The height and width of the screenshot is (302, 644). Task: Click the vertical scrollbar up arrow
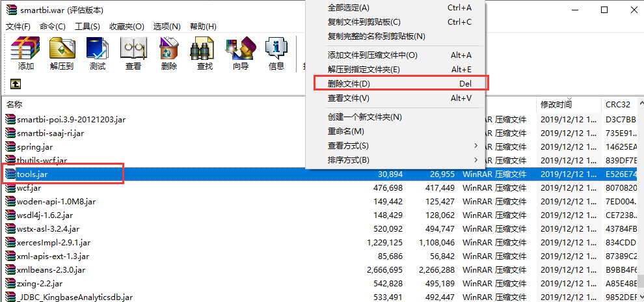pyautogui.click(x=641, y=102)
